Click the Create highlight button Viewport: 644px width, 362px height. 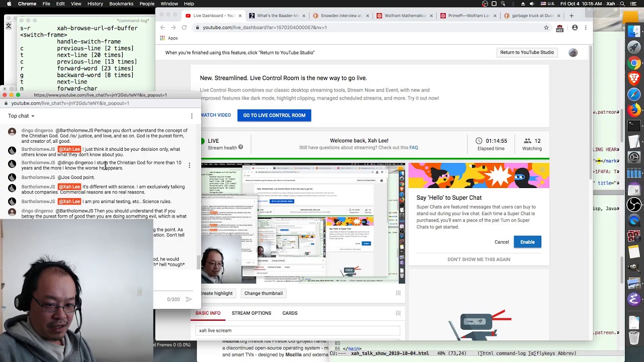(x=217, y=293)
